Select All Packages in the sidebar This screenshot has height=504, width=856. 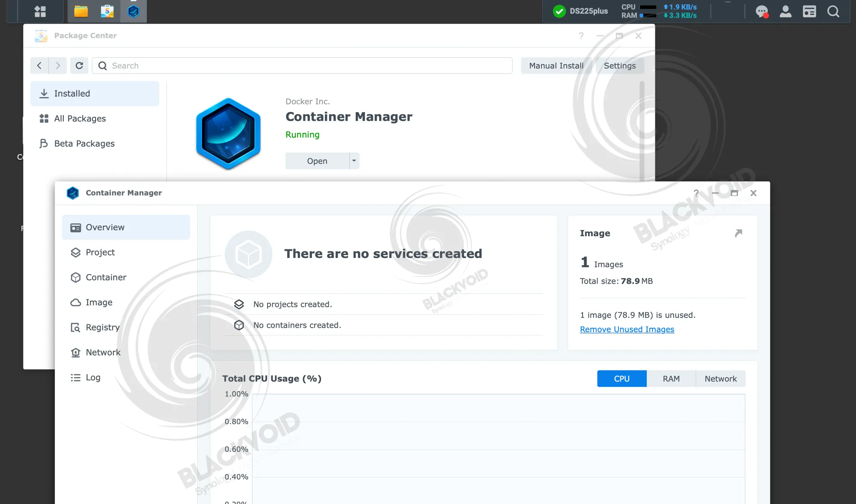95,119
